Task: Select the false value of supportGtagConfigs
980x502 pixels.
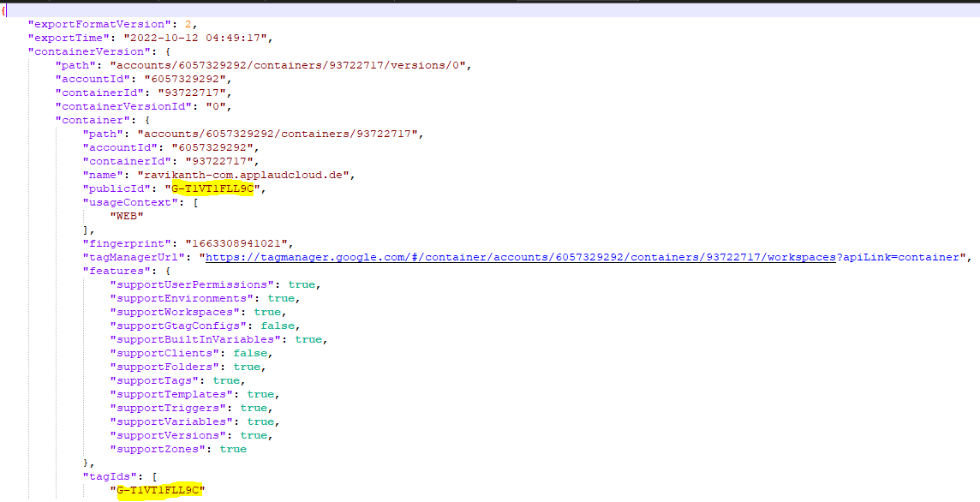Action: tap(277, 326)
